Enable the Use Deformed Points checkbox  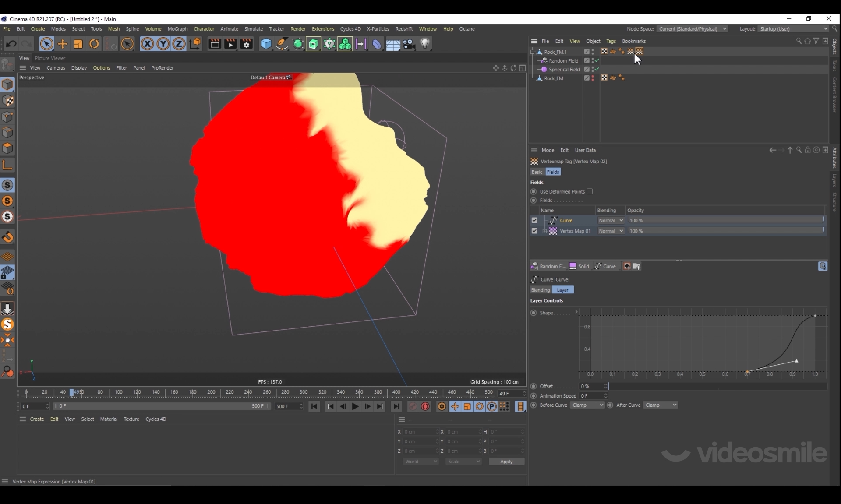590,191
